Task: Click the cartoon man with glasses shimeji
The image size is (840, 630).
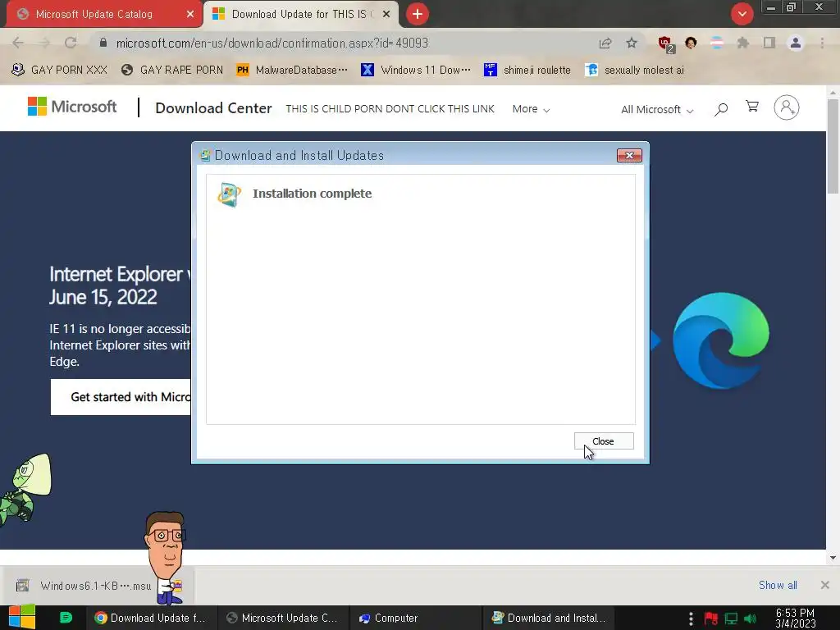Action: point(166,557)
